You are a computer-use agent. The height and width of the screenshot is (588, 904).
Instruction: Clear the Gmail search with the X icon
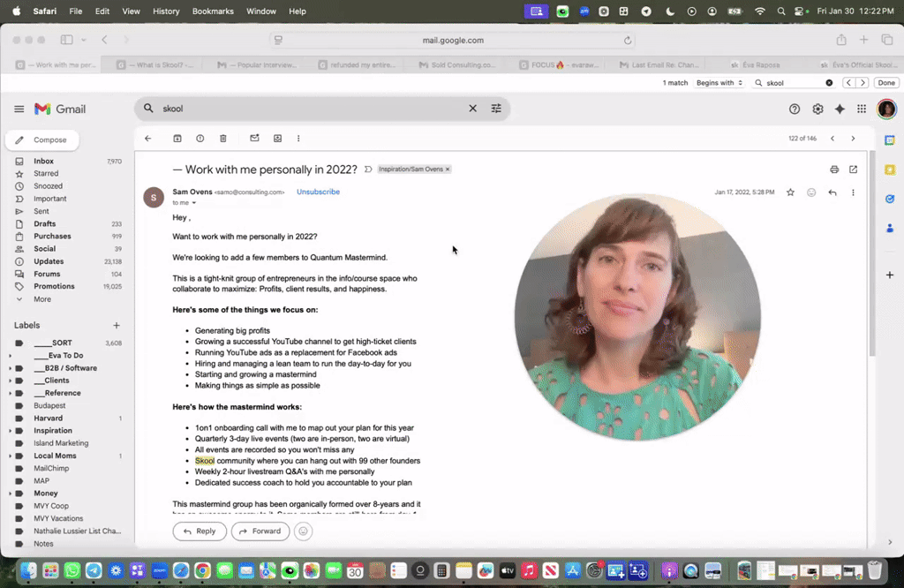click(x=472, y=109)
